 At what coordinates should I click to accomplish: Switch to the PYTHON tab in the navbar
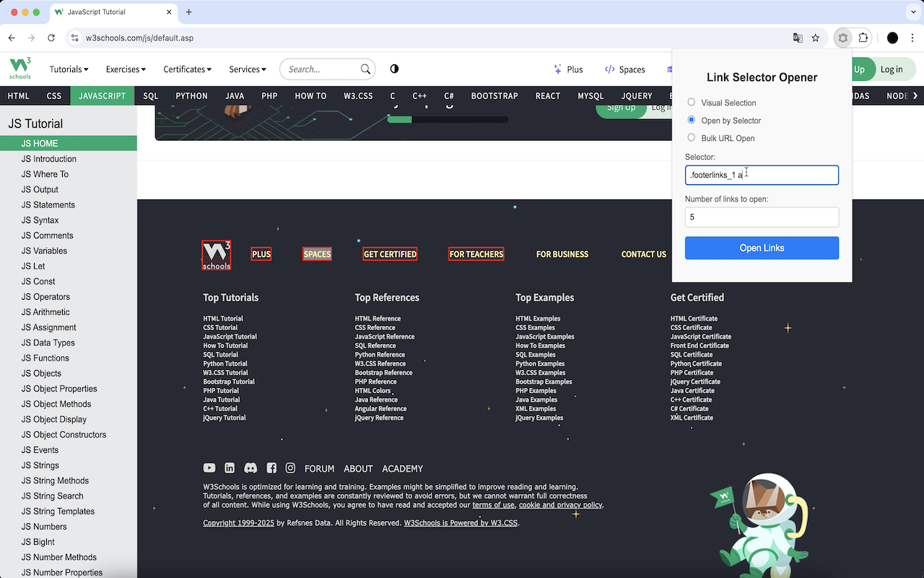coord(191,95)
